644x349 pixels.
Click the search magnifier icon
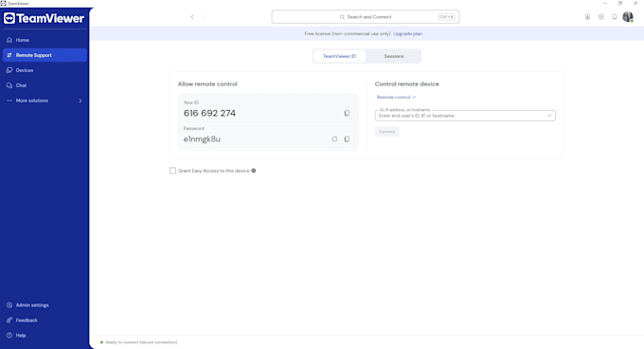(x=342, y=17)
